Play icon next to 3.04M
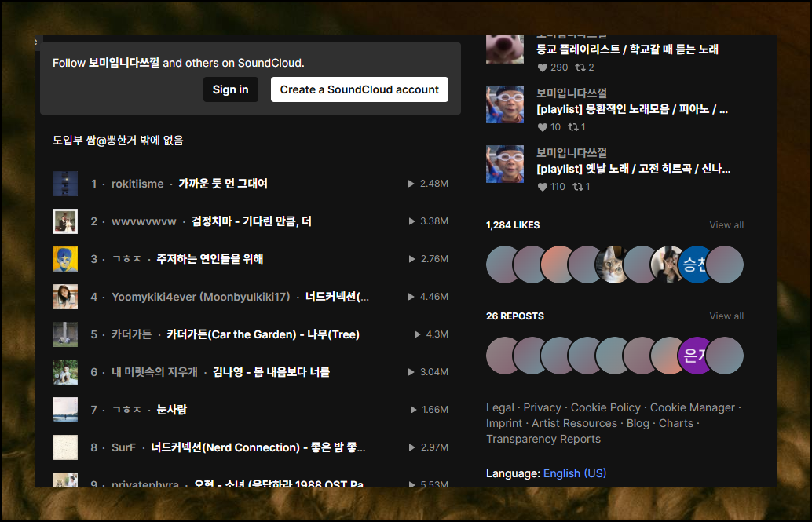 pyautogui.click(x=411, y=372)
